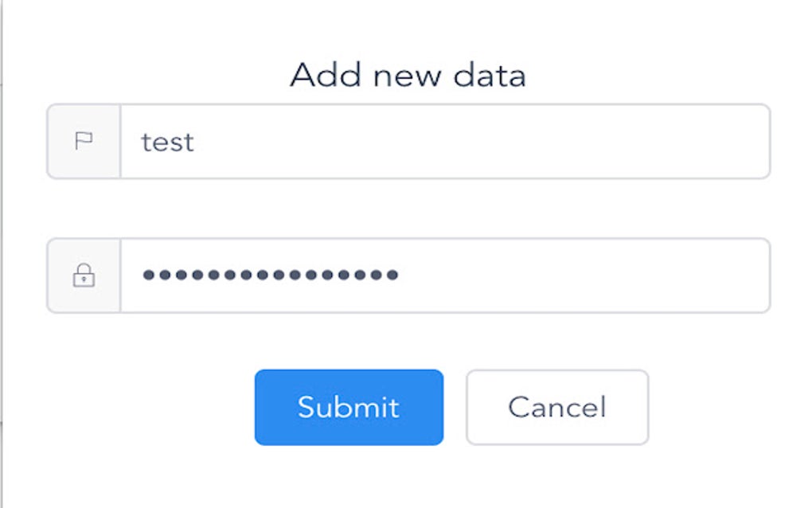This screenshot has height=508, width=812.
Task: Click the white outlined Cancel button
Action: tap(557, 407)
